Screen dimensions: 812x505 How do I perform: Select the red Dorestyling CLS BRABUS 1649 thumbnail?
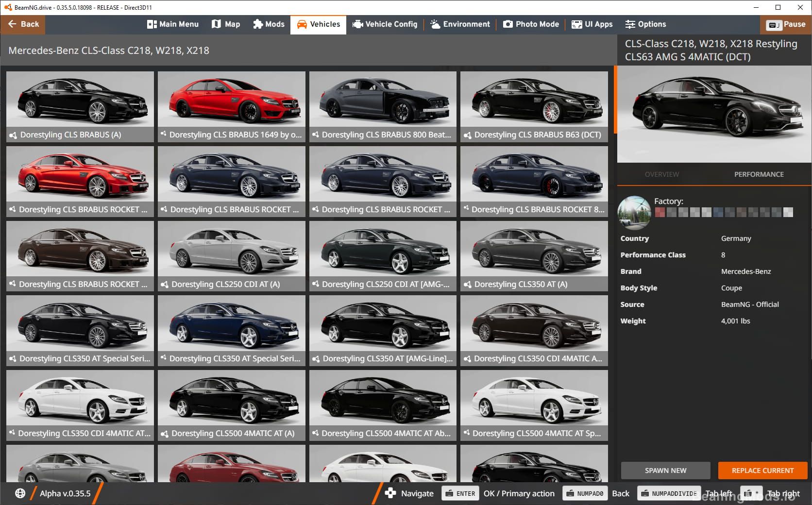tap(232, 107)
